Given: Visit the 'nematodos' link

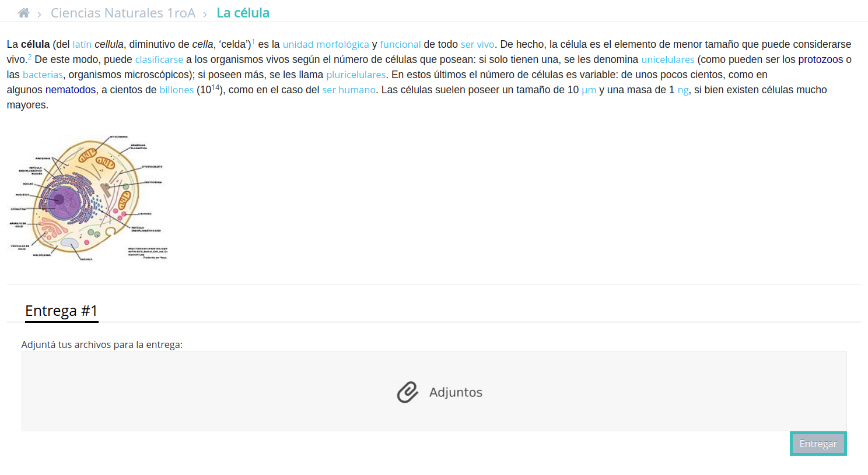Looking at the screenshot, I should 71,90.
